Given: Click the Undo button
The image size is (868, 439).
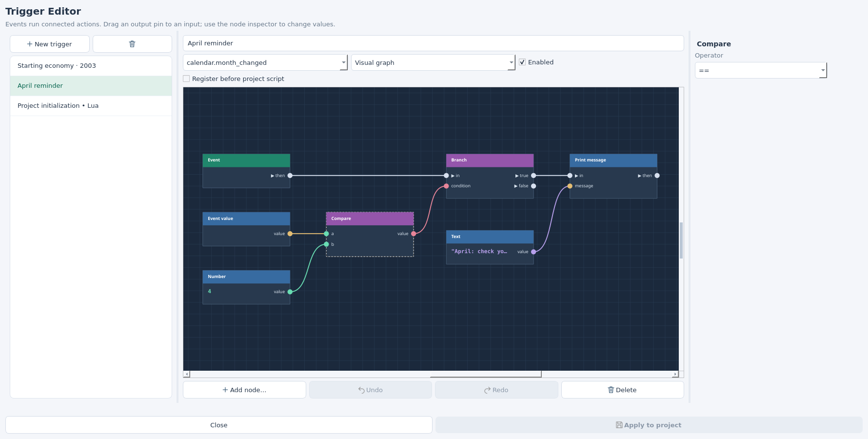Looking at the screenshot, I should pyautogui.click(x=371, y=390).
